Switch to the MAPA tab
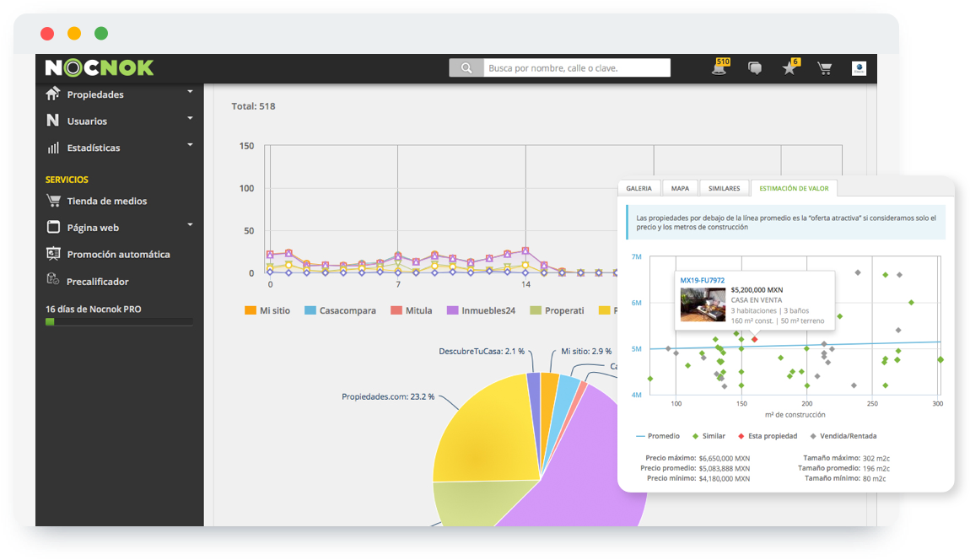The width and height of the screenshot is (970, 560). click(x=680, y=188)
